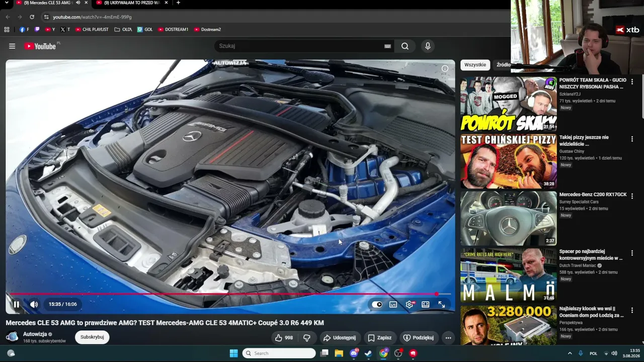
Task: Click the search magnifier button
Action: click(405, 46)
